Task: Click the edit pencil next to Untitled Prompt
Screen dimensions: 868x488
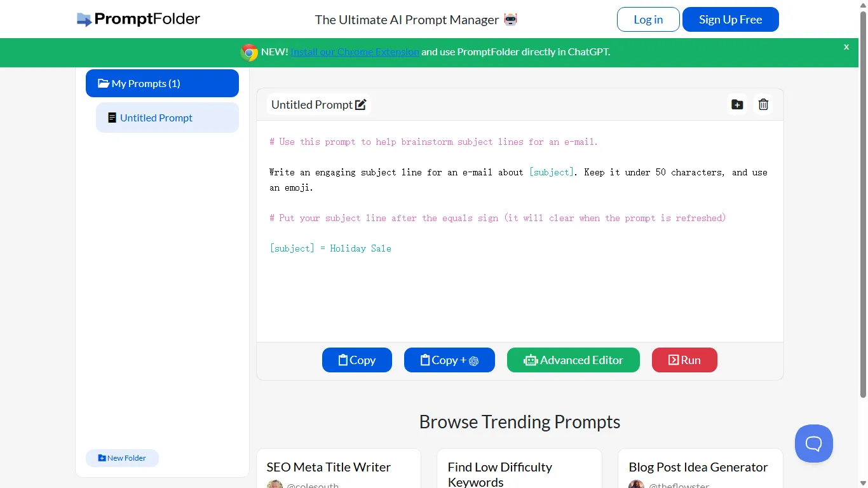Action: pos(360,104)
